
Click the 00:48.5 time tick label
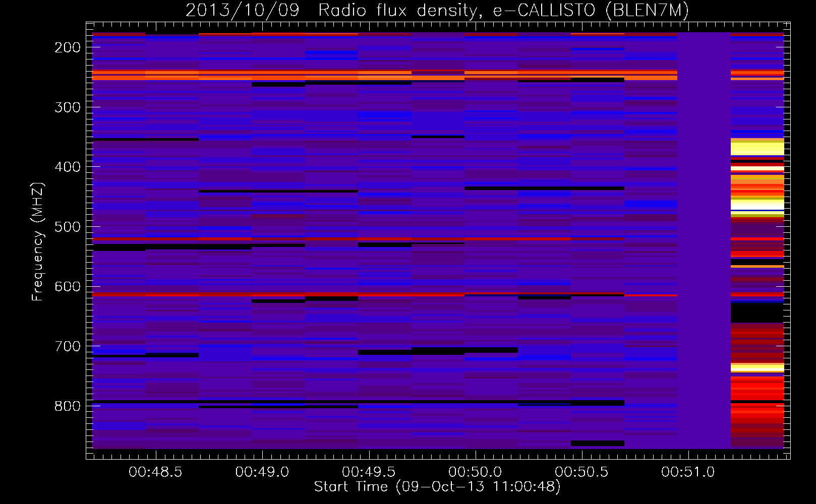point(155,472)
